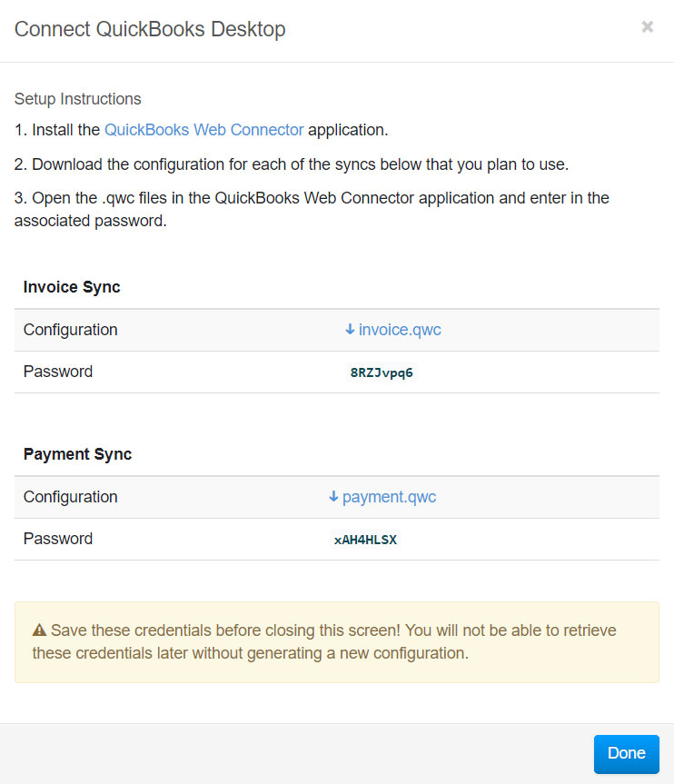Download the payment.qwc configuration file
Image resolution: width=674 pixels, height=784 pixels.
389,497
